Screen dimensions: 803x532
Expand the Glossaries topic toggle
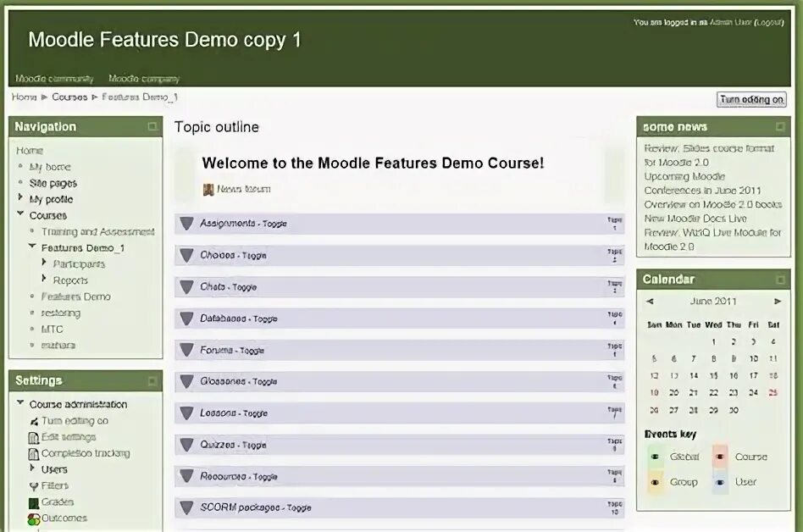[x=186, y=381]
